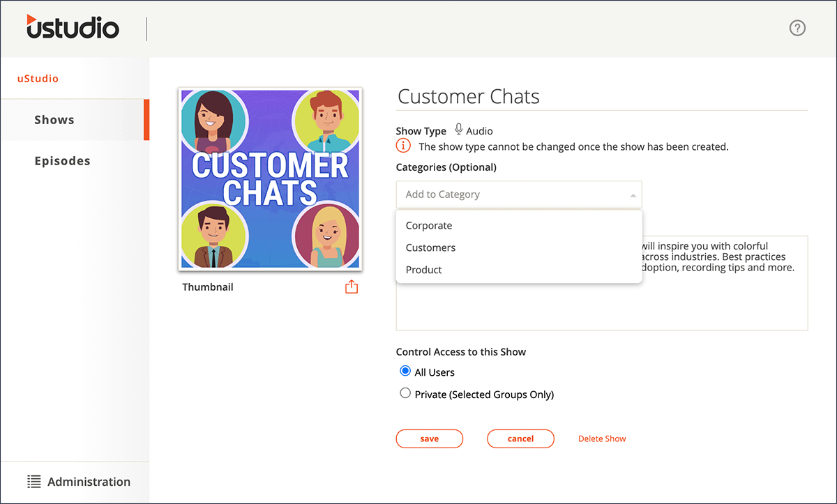Click the Delete Show link
The height and width of the screenshot is (504, 837).
point(602,438)
